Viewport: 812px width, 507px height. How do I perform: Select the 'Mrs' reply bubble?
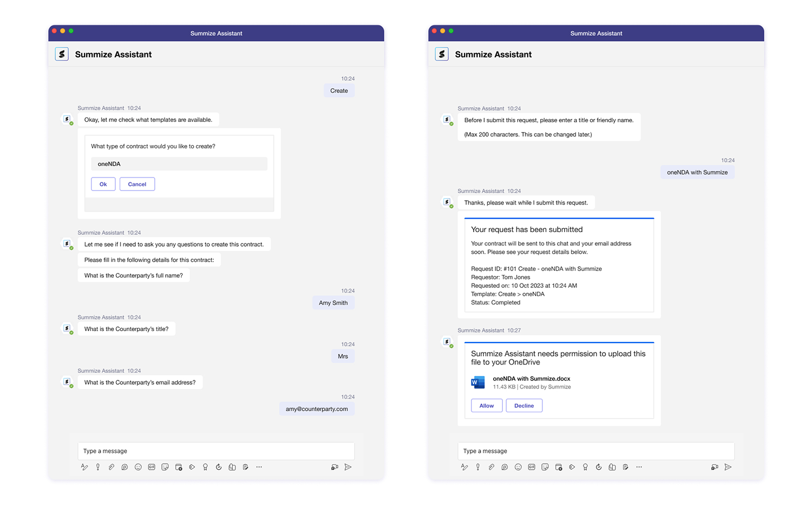[x=343, y=357]
